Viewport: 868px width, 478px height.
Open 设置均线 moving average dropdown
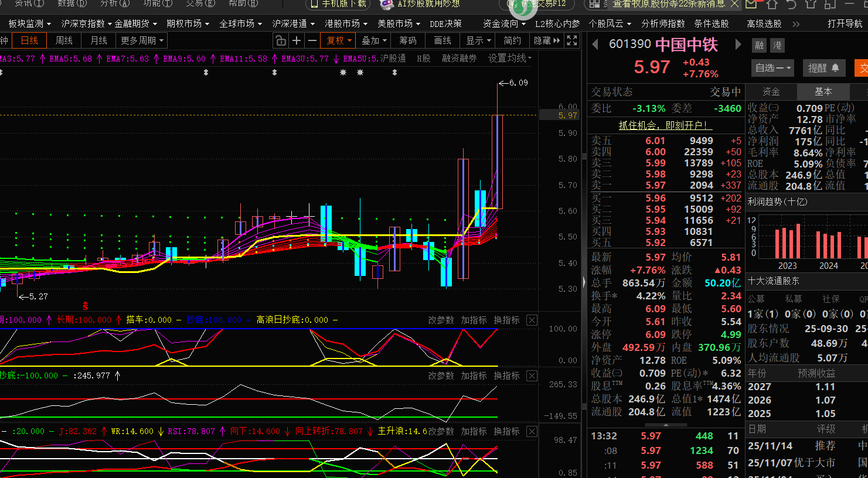click(x=509, y=58)
